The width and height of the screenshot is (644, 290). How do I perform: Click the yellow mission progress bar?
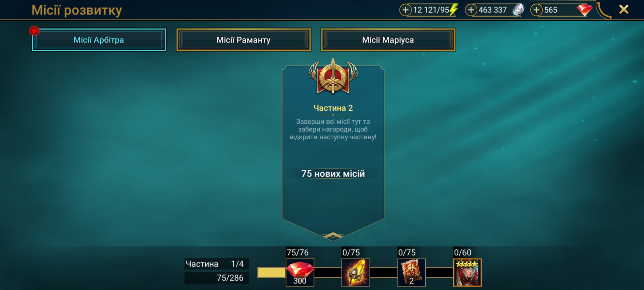pyautogui.click(x=272, y=273)
